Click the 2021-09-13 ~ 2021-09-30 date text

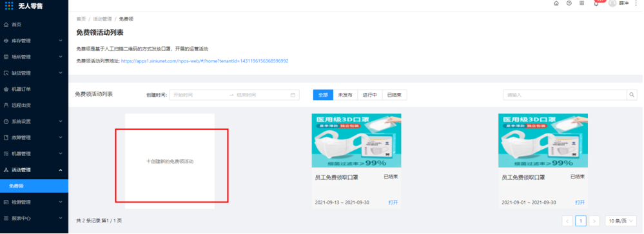(x=342, y=202)
